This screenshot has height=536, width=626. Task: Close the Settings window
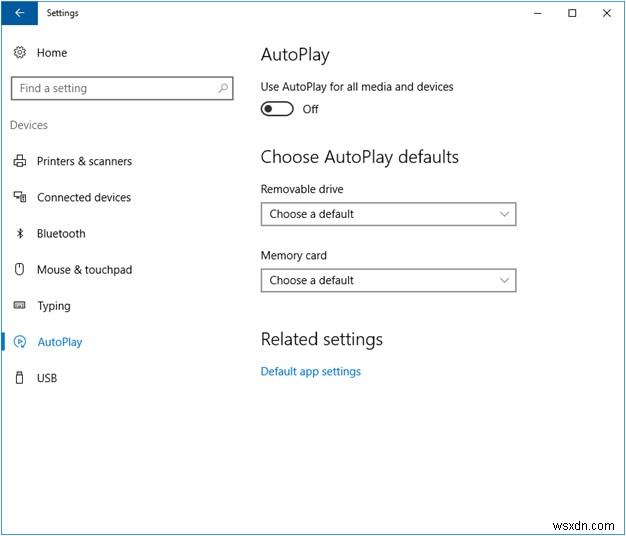click(607, 13)
